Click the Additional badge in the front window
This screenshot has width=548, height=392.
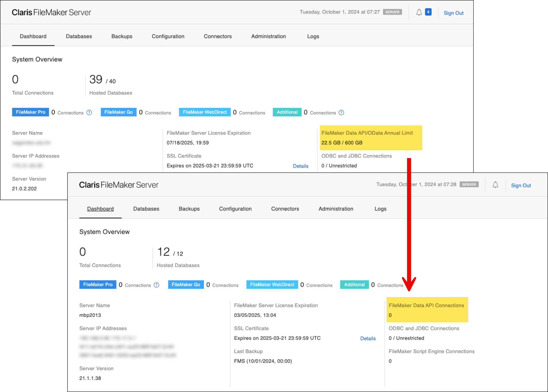[x=355, y=285]
